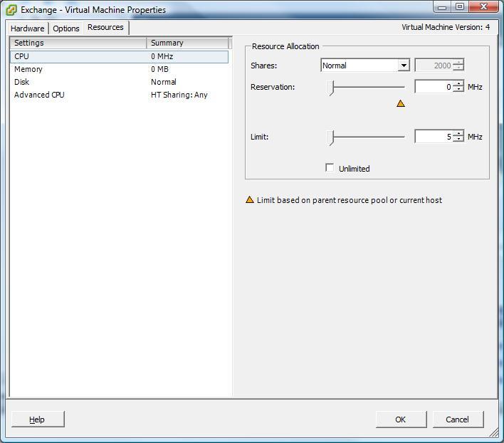Click the VMware icon in title bar
504x443 pixels.
tap(11, 10)
